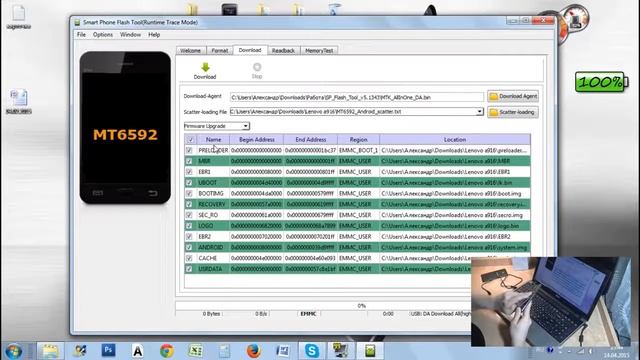The image size is (640, 360).
Task: Click the Name column header
Action: click(x=213, y=140)
